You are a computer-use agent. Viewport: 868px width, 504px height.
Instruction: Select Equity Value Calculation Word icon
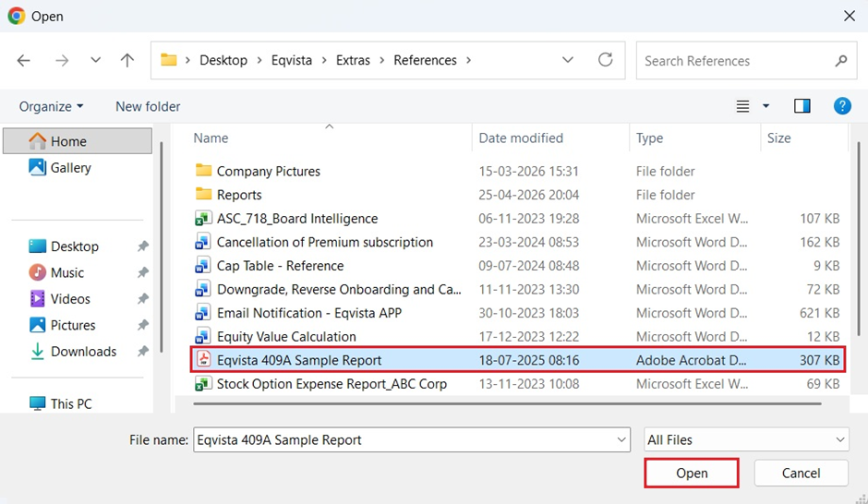coord(203,336)
